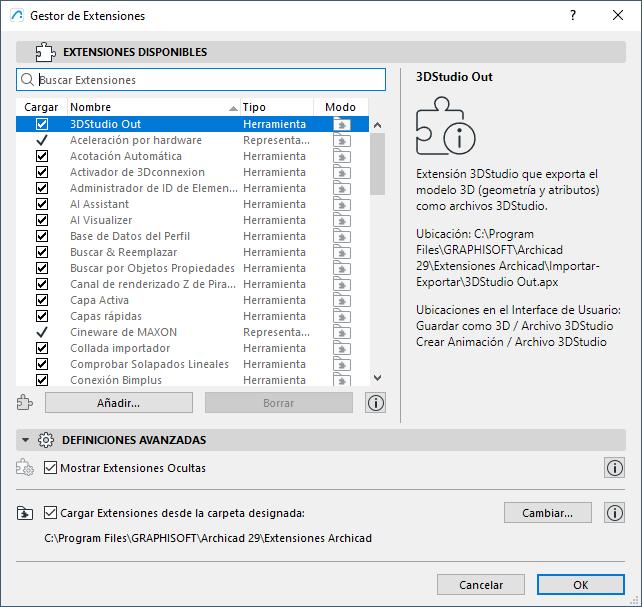
Task: Confirm with the OK button
Action: (x=581, y=584)
